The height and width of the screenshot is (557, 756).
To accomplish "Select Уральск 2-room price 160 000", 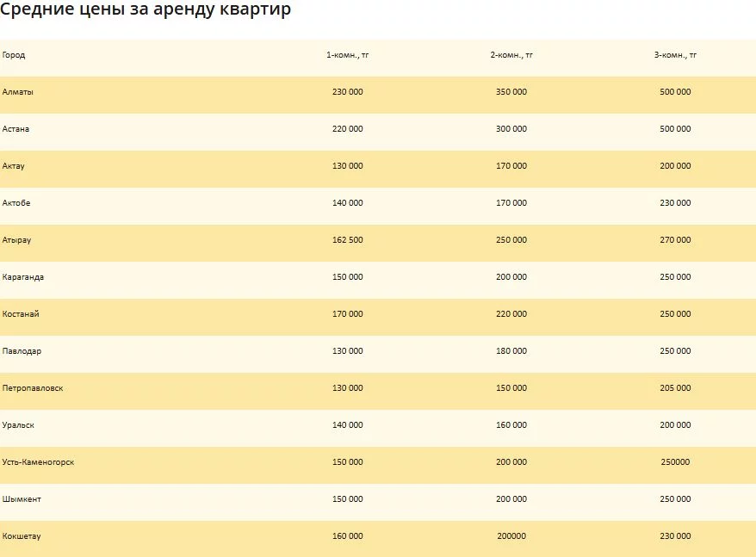I will click(x=511, y=425).
